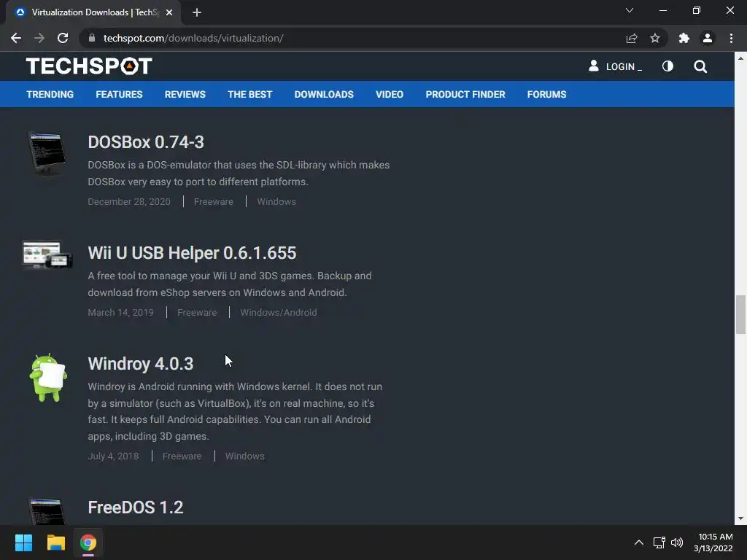Image resolution: width=747 pixels, height=560 pixels.
Task: Open the Windroy 4.0.3 title link
Action: coord(141,364)
